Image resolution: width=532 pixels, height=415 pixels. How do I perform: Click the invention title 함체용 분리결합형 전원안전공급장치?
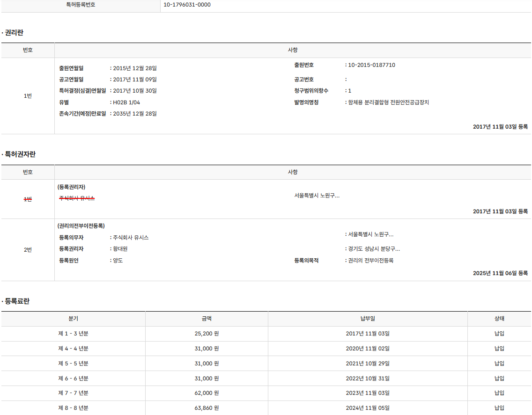388,102
